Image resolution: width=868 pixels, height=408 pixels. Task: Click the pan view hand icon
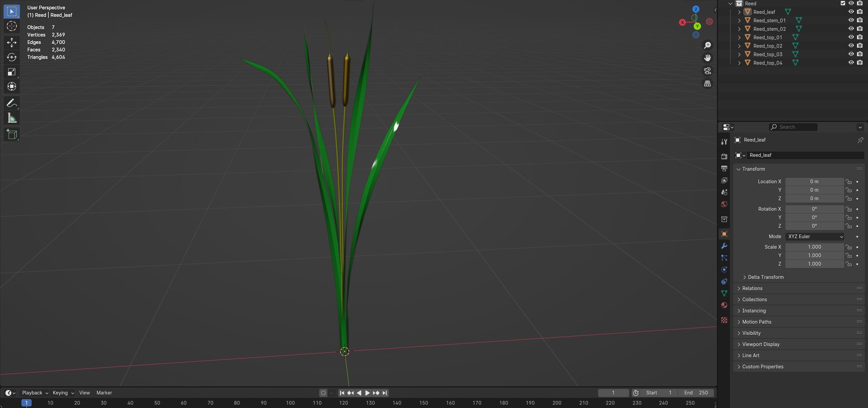[708, 58]
